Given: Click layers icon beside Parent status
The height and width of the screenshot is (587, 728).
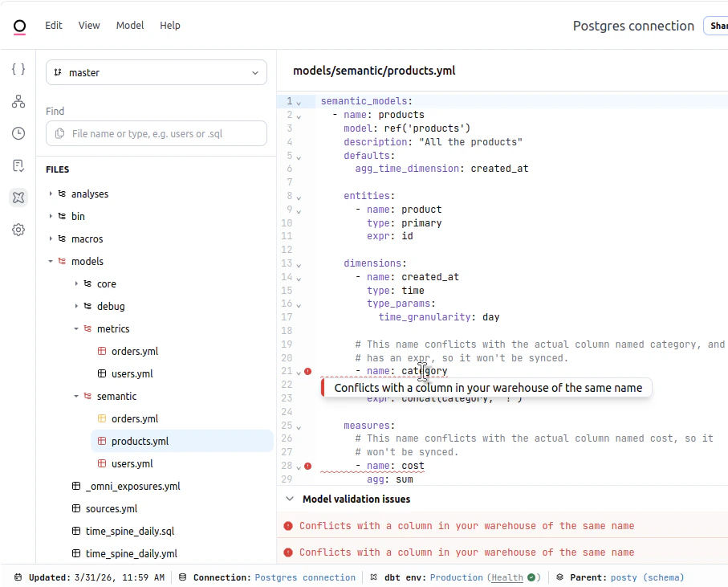Looking at the screenshot, I should (x=560, y=577).
